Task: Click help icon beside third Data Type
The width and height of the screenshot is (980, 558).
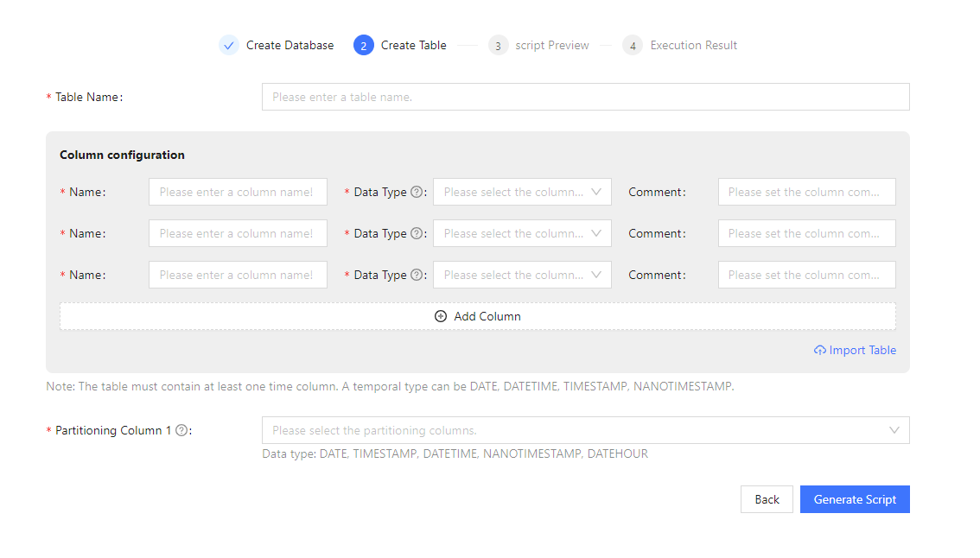Action: tap(417, 275)
